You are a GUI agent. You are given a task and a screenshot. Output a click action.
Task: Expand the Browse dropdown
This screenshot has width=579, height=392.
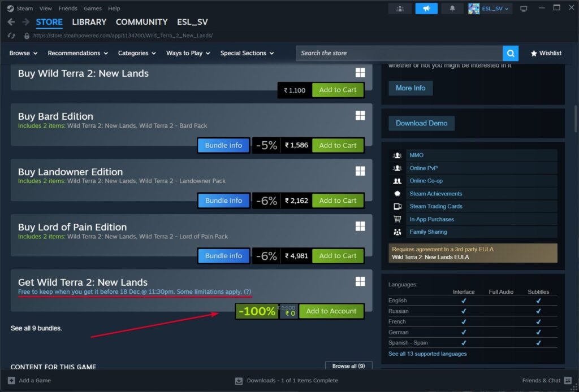click(23, 53)
